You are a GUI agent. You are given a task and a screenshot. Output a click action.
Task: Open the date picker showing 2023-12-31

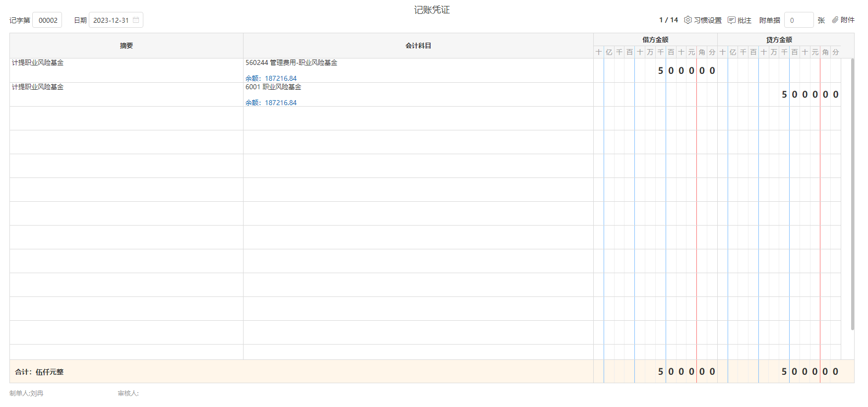click(111, 20)
